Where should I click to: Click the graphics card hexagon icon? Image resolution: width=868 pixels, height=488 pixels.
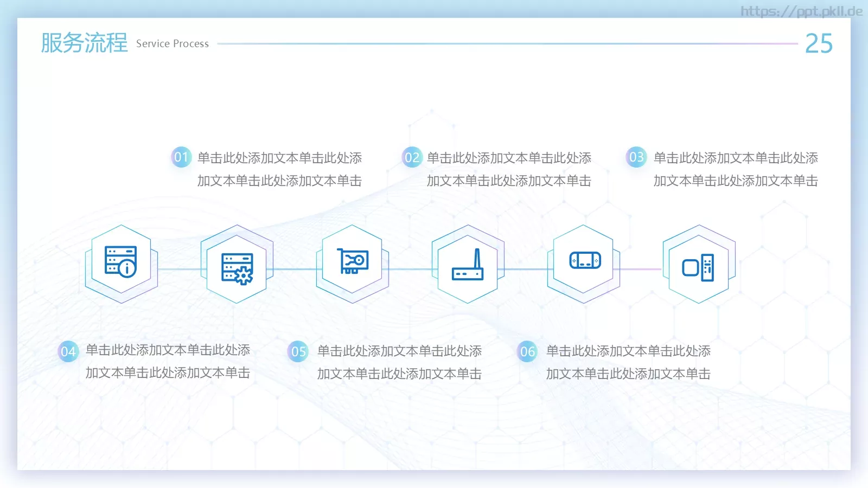click(353, 264)
